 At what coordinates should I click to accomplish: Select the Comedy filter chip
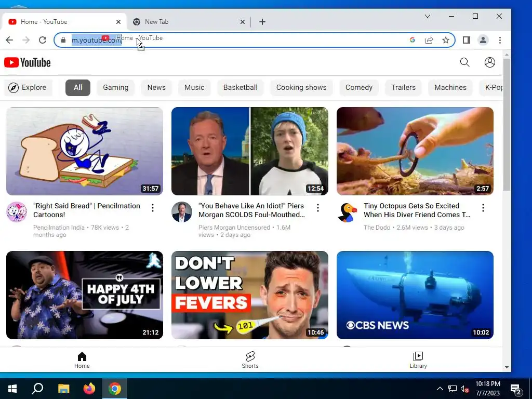click(x=358, y=87)
